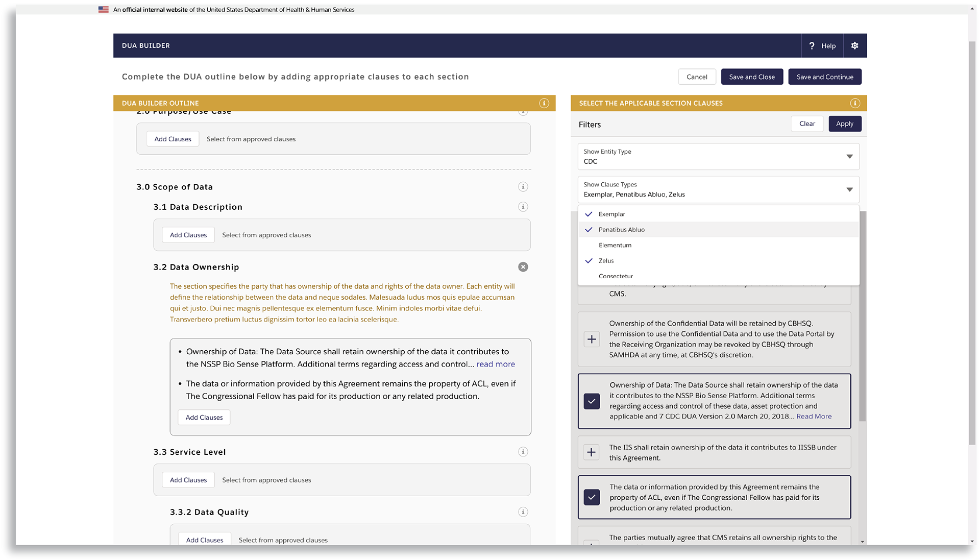980x560 pixels.
Task: Deselect Exemplar in the clause types list
Action: [611, 214]
